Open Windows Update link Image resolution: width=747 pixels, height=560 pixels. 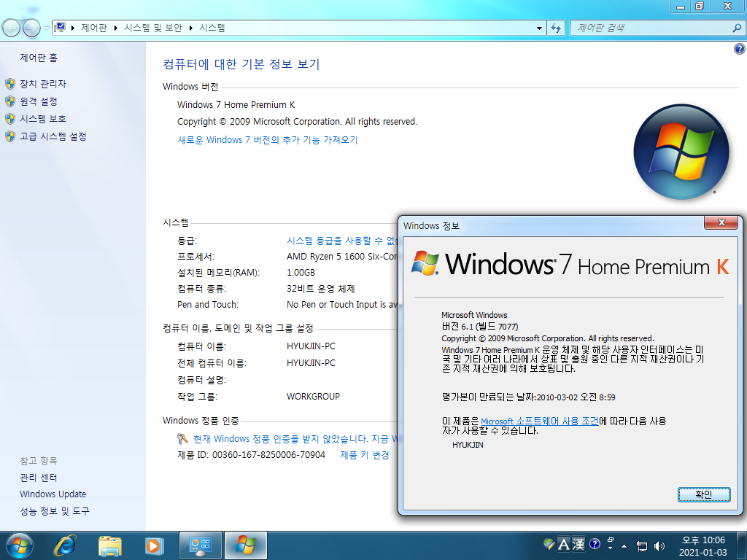(x=53, y=494)
